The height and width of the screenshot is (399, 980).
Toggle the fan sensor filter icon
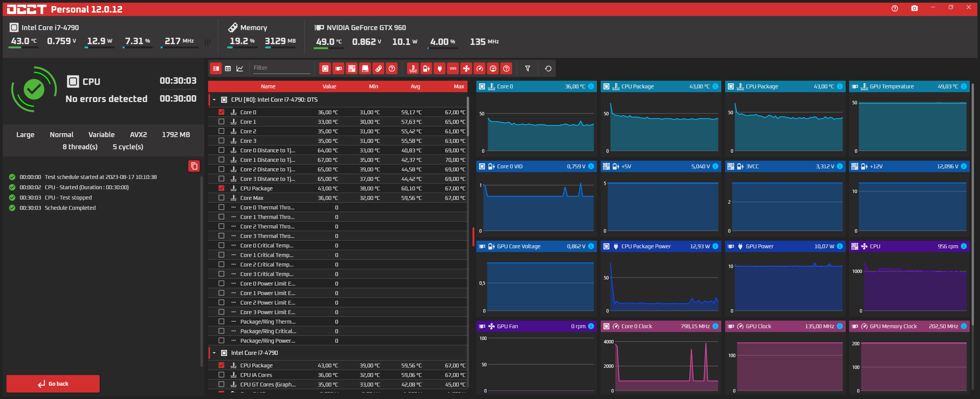(466, 69)
